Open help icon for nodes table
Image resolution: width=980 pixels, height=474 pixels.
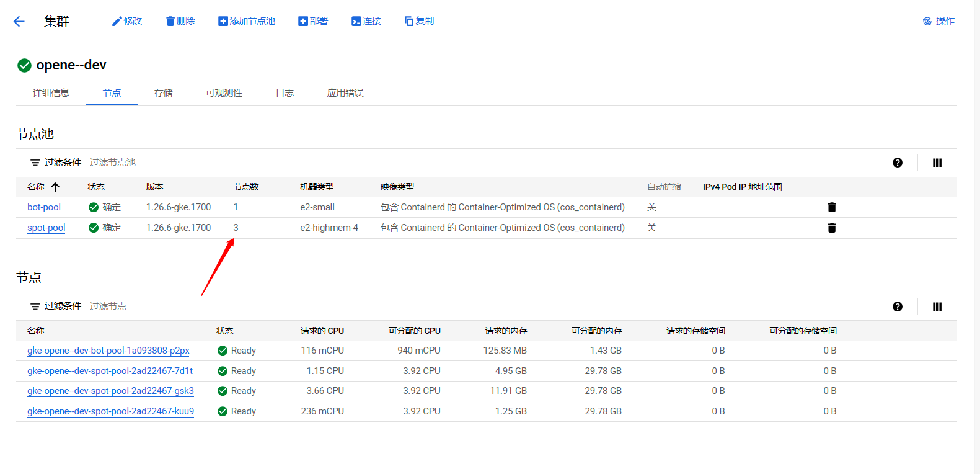pyautogui.click(x=898, y=306)
